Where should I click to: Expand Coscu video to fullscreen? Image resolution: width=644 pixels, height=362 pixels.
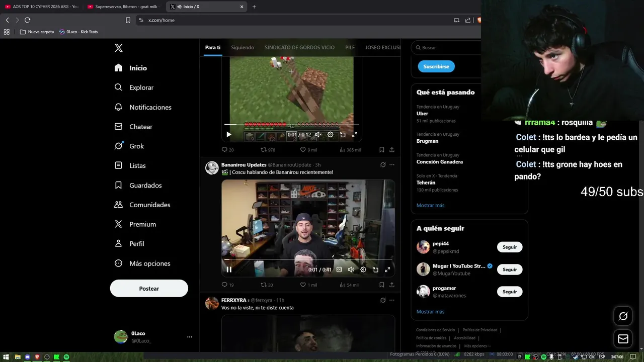tap(387, 269)
